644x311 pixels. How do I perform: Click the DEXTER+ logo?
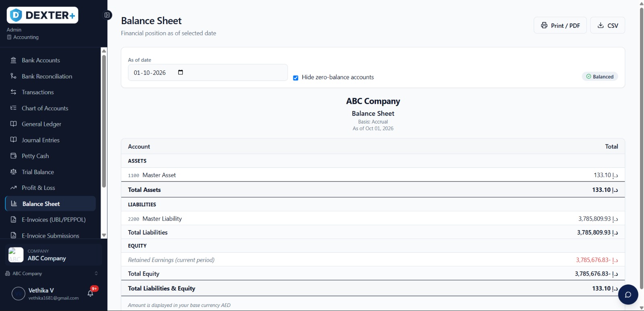43,15
